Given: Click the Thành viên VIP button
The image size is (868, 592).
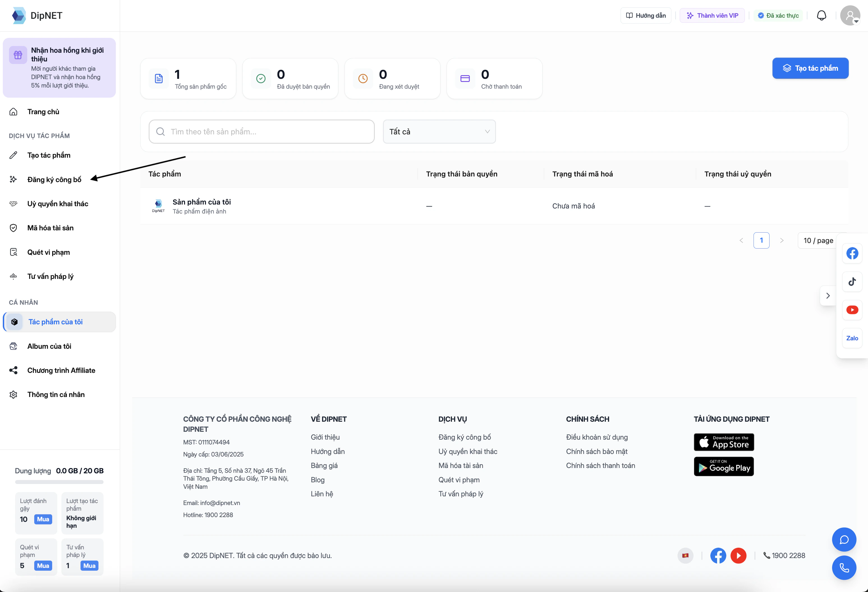Looking at the screenshot, I should [x=712, y=16].
